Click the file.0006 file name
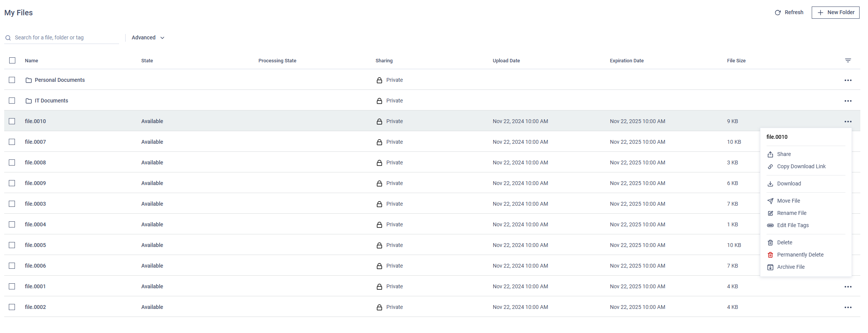This screenshot has height=333, width=868. coord(35,266)
